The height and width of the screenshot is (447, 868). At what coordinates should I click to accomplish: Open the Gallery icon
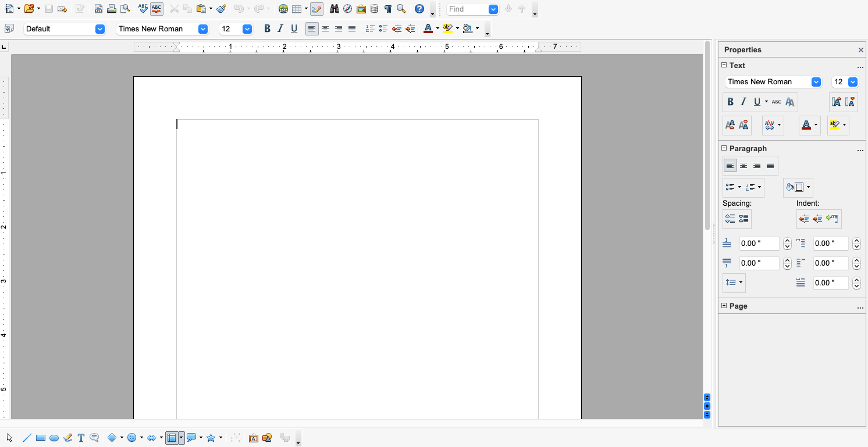[x=361, y=9]
